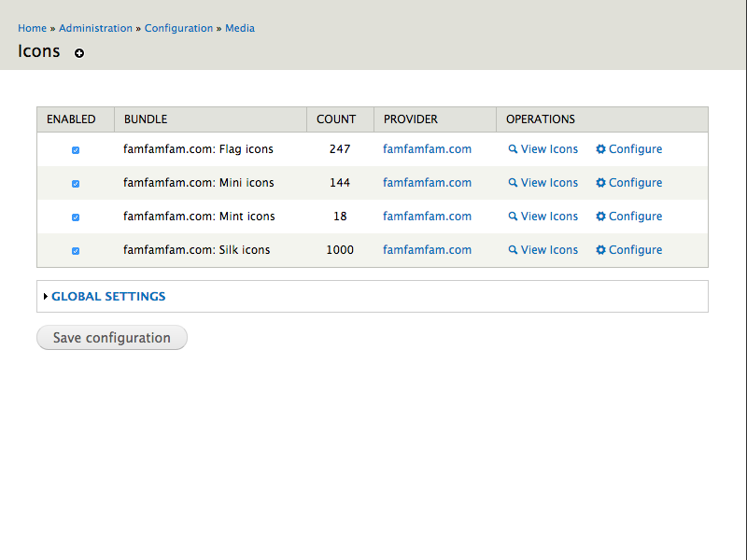
Task: Click the magnifier icon in Mini icons row
Action: point(513,183)
